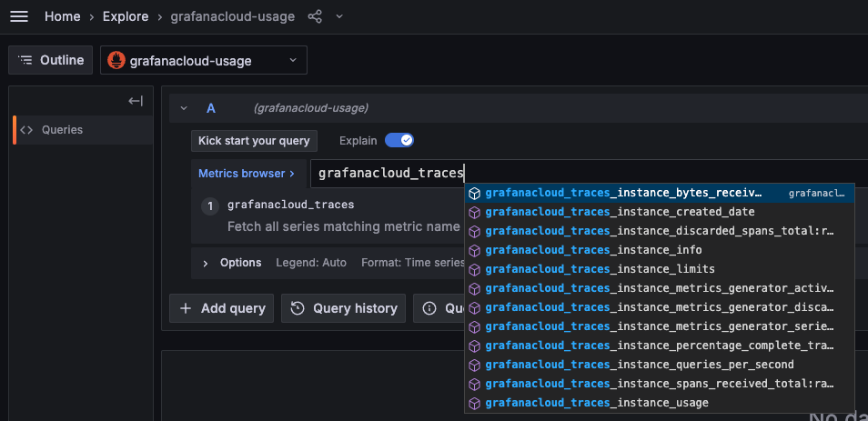
Task: Click the Queries code icon
Action: pos(26,130)
